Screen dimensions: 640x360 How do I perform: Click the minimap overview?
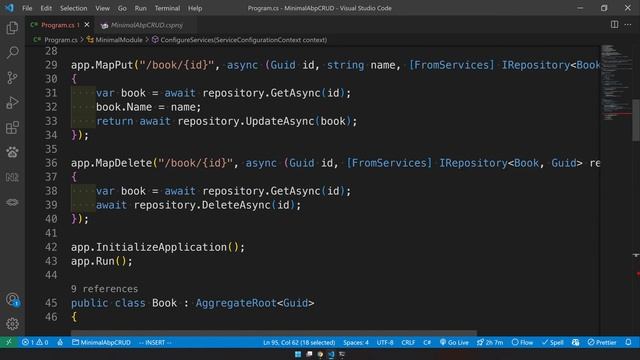pyautogui.click(x=616, y=82)
